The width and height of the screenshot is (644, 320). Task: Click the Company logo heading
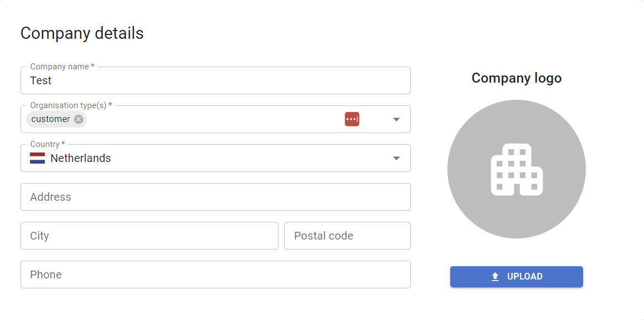pos(517,78)
